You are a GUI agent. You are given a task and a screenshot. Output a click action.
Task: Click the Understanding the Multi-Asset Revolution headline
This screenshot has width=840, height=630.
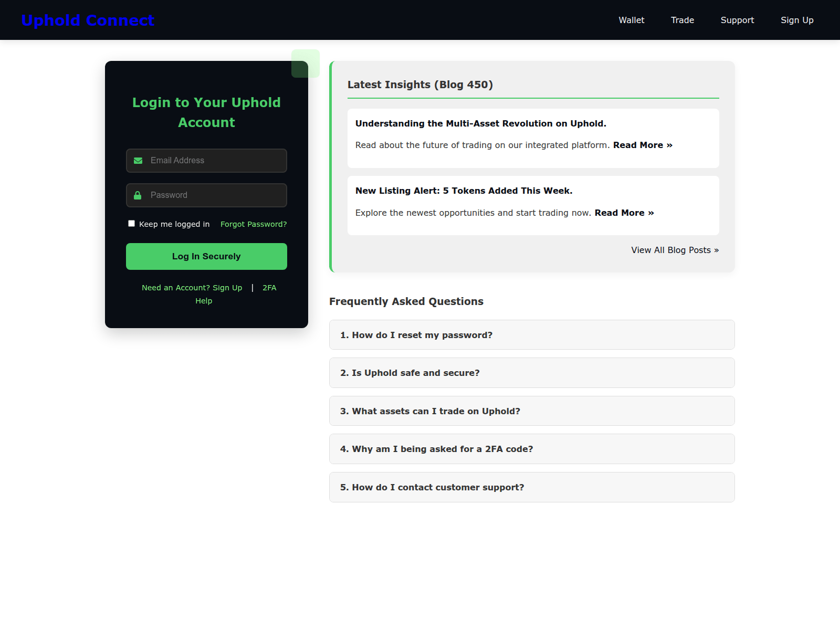coord(481,123)
